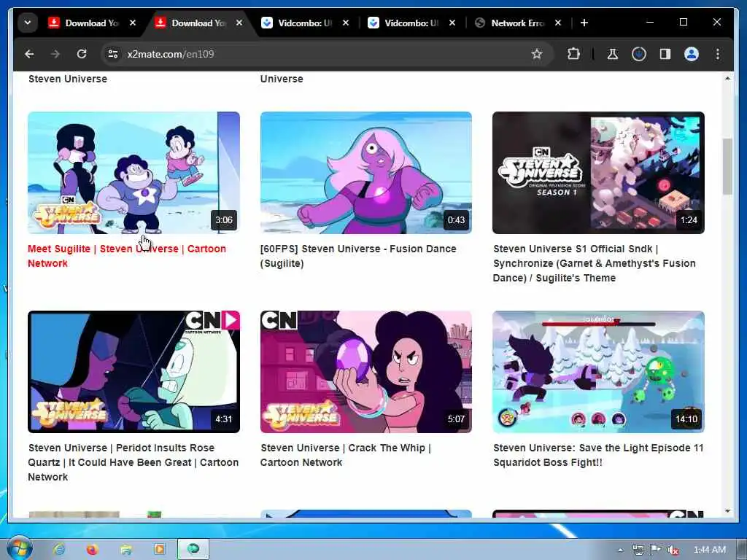Open the downloads indicator icon
This screenshot has height=560, width=747.
tap(639, 54)
